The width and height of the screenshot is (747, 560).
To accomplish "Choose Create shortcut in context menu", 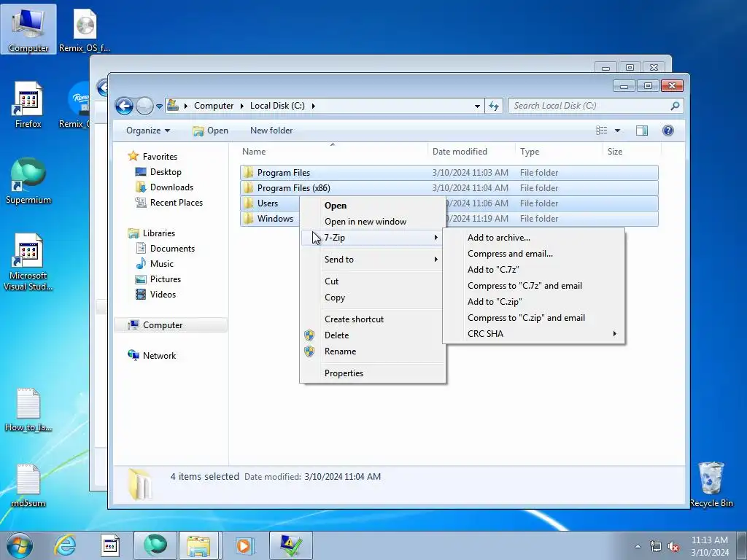I will 373,319.
